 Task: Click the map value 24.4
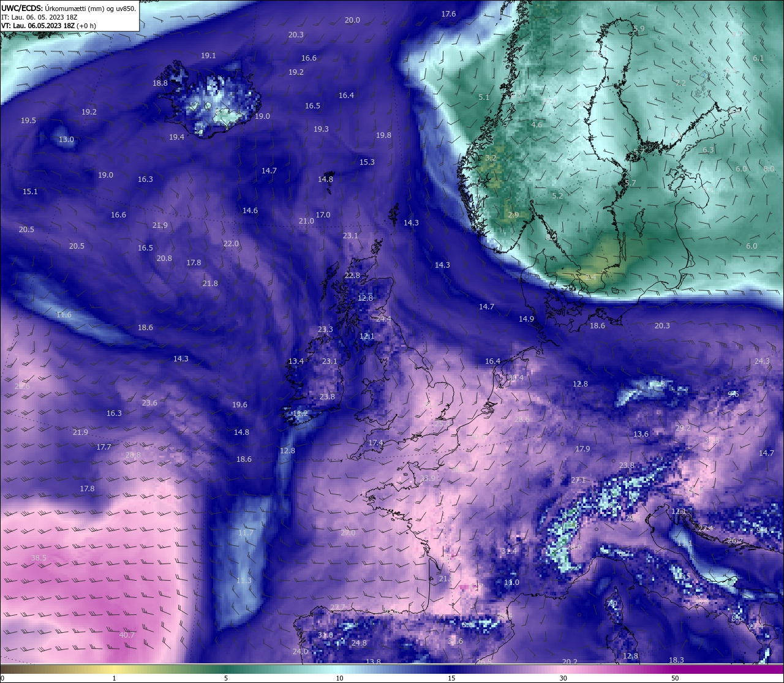383,319
